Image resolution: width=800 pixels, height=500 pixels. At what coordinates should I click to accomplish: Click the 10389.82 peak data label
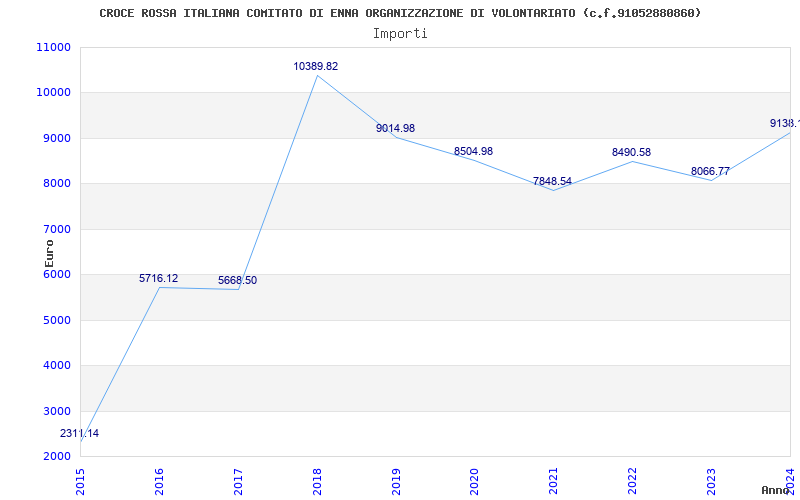point(315,66)
